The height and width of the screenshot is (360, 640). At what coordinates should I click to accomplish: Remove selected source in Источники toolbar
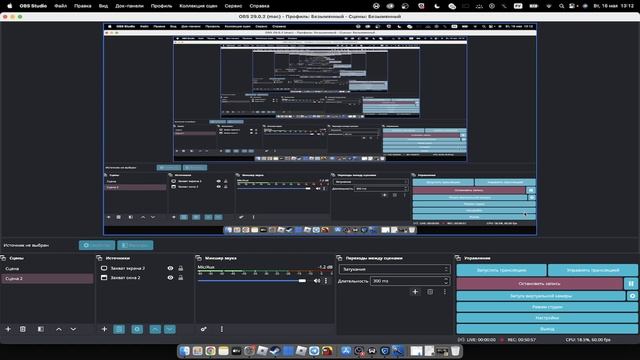click(x=119, y=329)
